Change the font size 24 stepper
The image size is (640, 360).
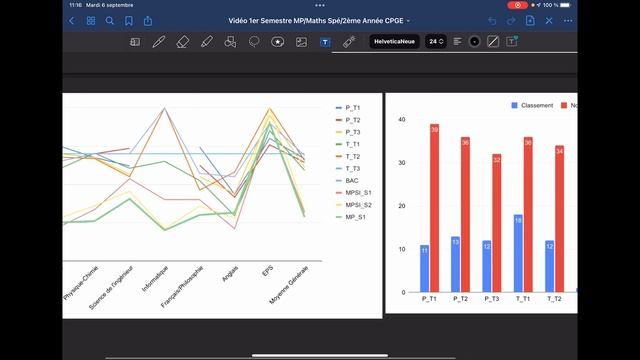436,42
